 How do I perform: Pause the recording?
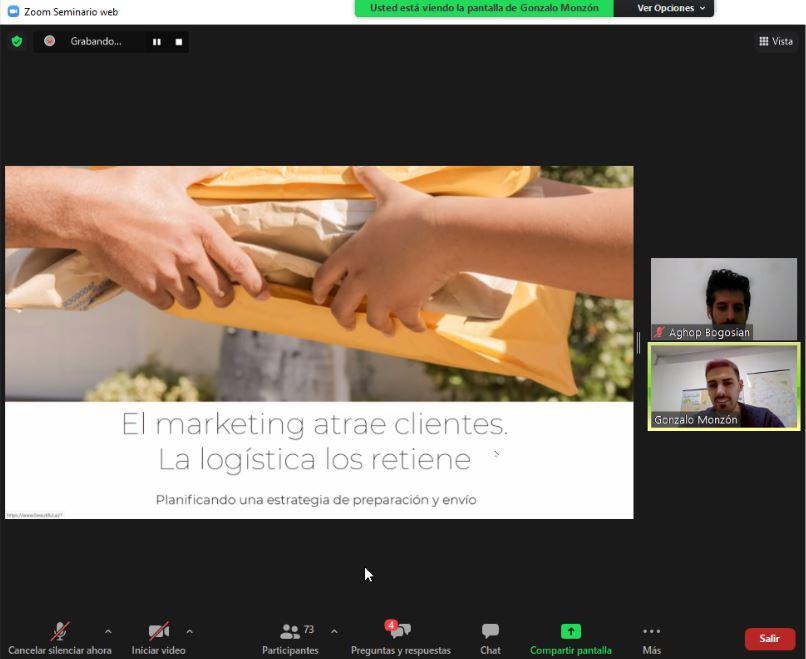156,42
